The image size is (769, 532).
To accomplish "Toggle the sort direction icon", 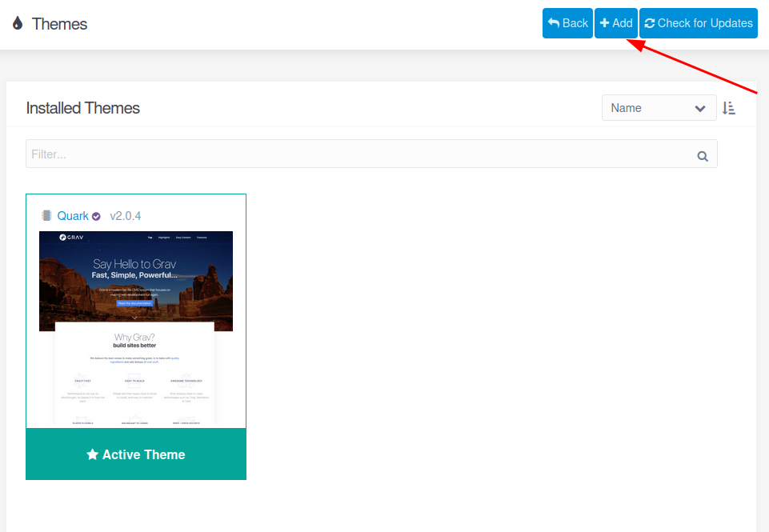I will (x=728, y=108).
